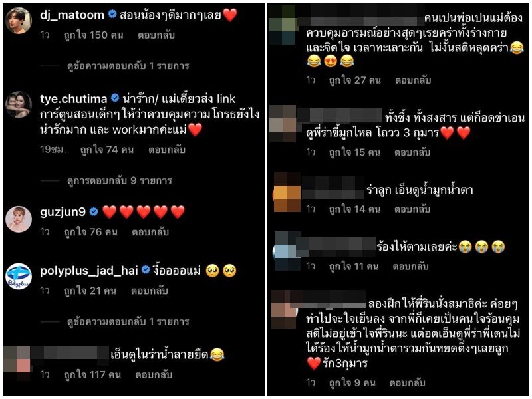The width and height of the screenshot is (532, 399).
Task: Reply to the comment with 9 likes
Action: point(407,383)
